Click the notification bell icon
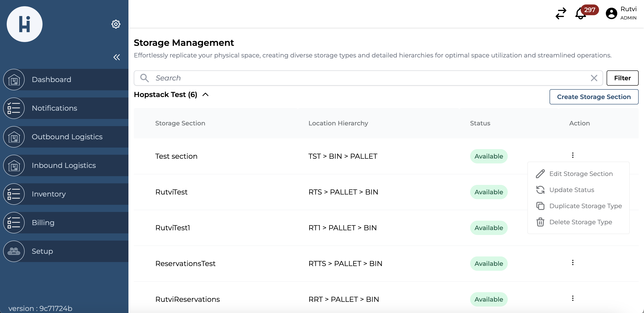644x313 pixels. pos(580,13)
